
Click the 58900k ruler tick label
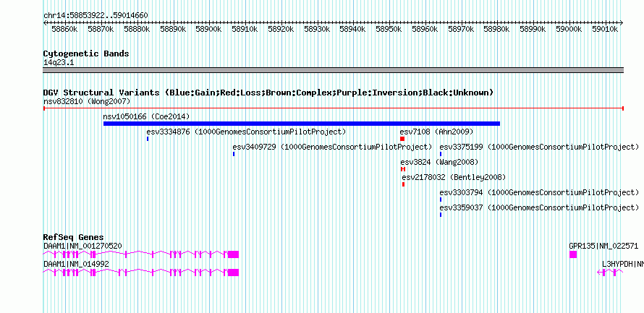pos(208,29)
